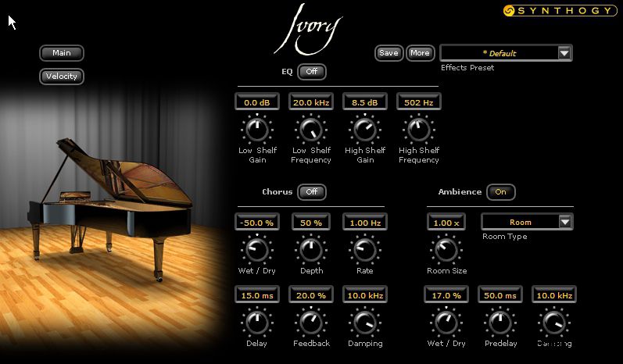Select the 1.00 x Room Size value
Screen dimensions: 623x364
[x=446, y=223]
